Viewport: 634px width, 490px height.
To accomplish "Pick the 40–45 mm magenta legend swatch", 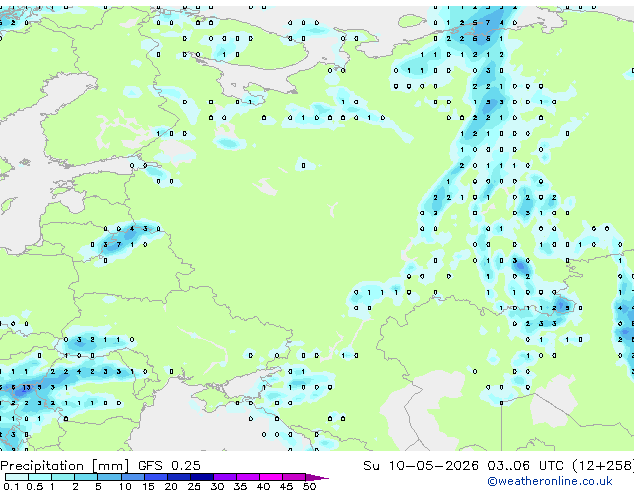I will (x=271, y=477).
